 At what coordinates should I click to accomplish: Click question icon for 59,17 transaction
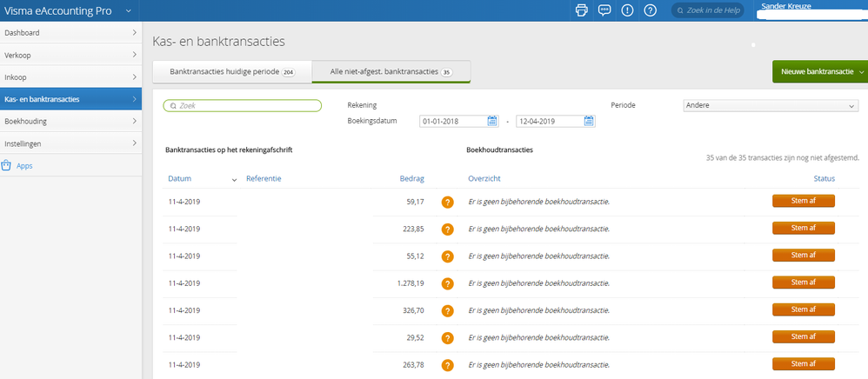click(448, 203)
